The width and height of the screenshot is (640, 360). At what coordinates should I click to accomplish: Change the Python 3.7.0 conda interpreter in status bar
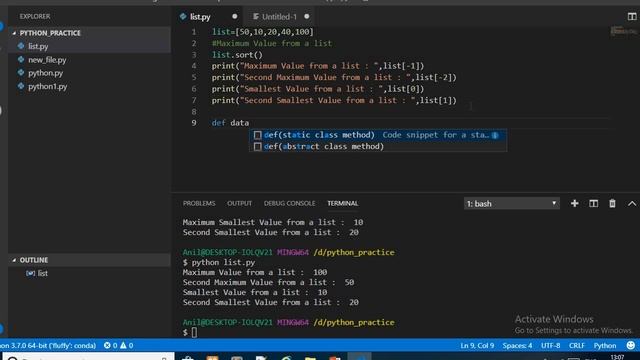pos(48,345)
